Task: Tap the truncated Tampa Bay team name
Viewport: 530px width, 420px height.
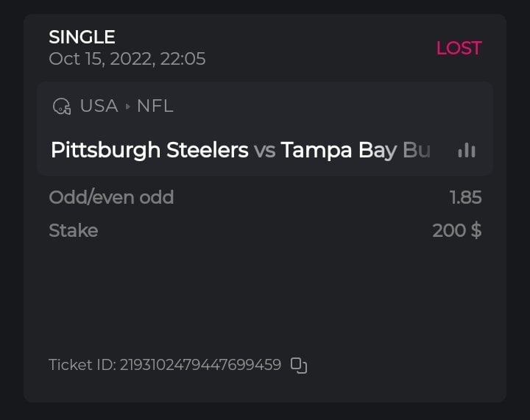Action: [356, 150]
